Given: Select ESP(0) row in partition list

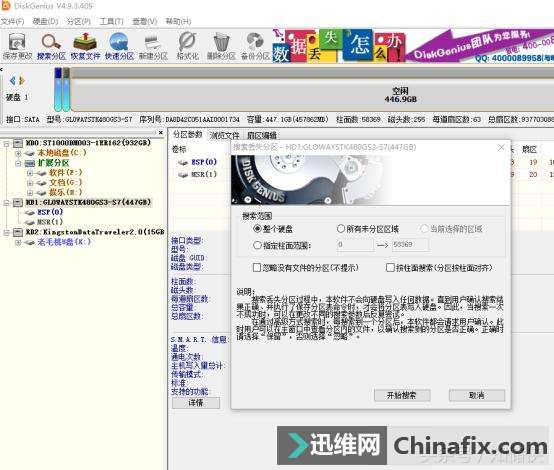Looking at the screenshot, I should point(204,162).
